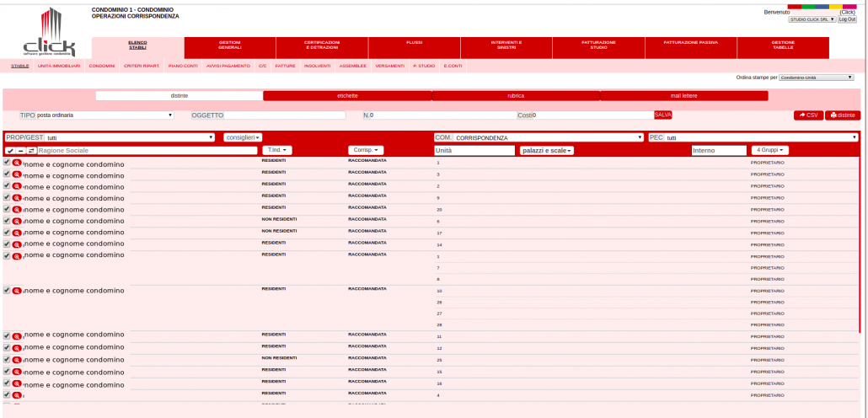Untick the checkbox for unit 6 row
This screenshot has width=868, height=418.
pos(7,220)
